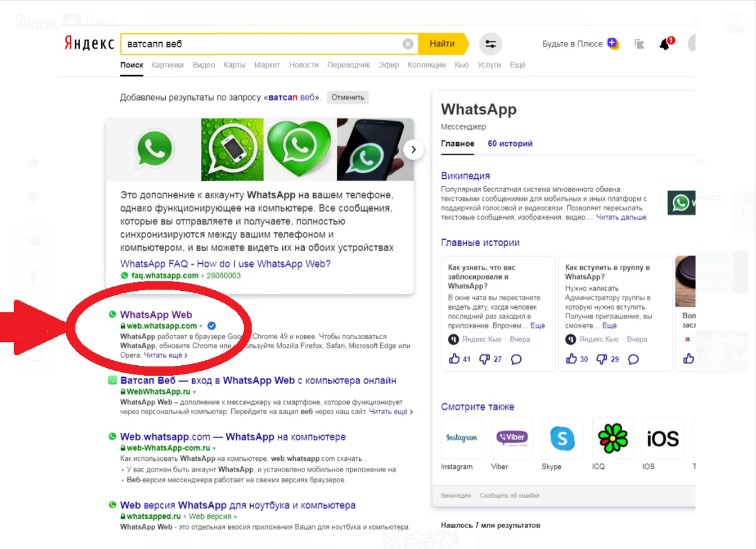Viewport: 756px width, 549px height.
Task: Expand dropdown arrow next to whatsapped.ru Web версия
Action: [x=236, y=518]
